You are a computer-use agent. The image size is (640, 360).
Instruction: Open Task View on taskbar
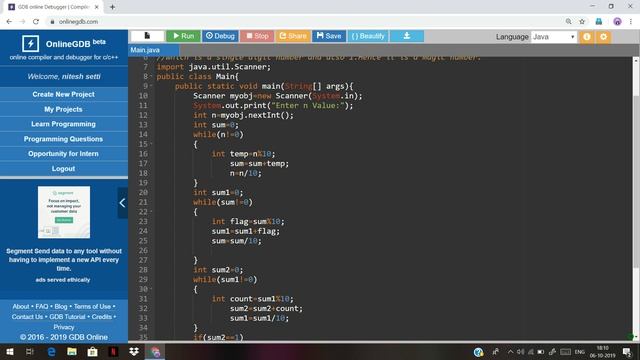point(30,351)
